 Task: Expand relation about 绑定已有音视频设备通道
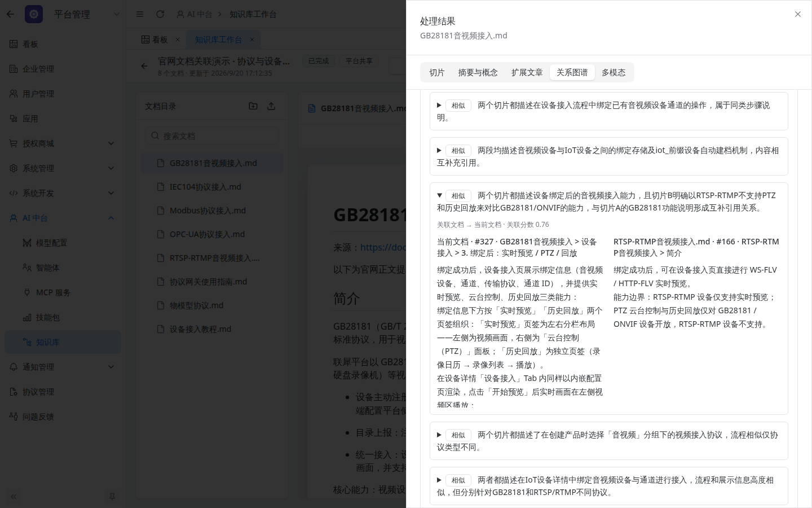click(x=609, y=111)
